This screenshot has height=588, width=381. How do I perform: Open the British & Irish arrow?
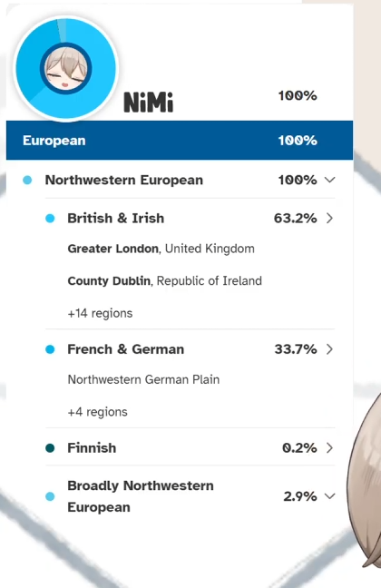329,219
